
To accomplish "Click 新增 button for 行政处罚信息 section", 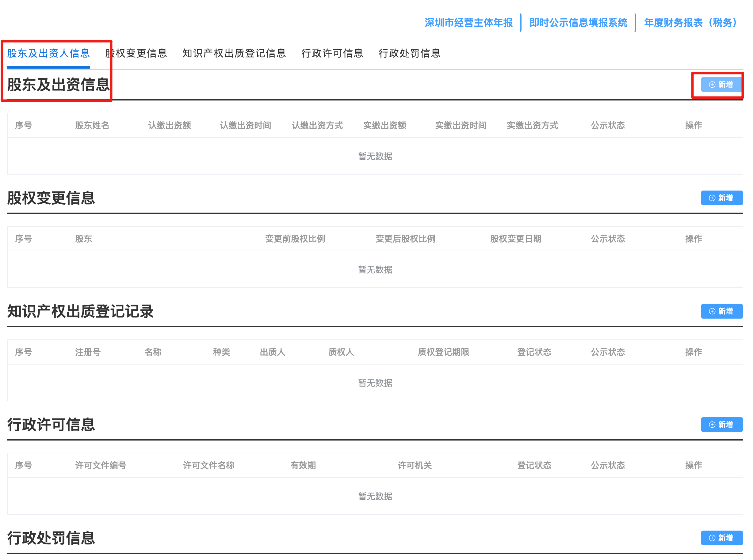I will click(721, 538).
